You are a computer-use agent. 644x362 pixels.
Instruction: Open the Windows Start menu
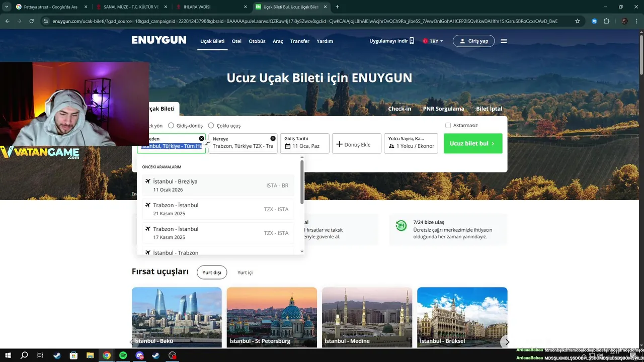pos(7,355)
